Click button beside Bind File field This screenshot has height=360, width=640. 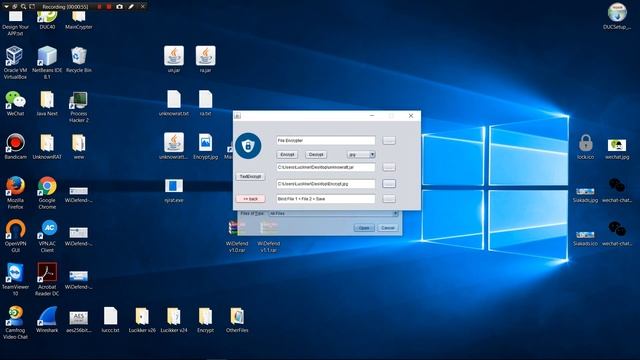[389, 199]
